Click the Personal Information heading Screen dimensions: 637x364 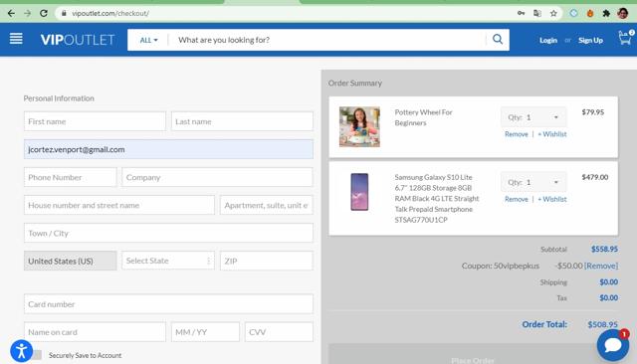(59, 98)
